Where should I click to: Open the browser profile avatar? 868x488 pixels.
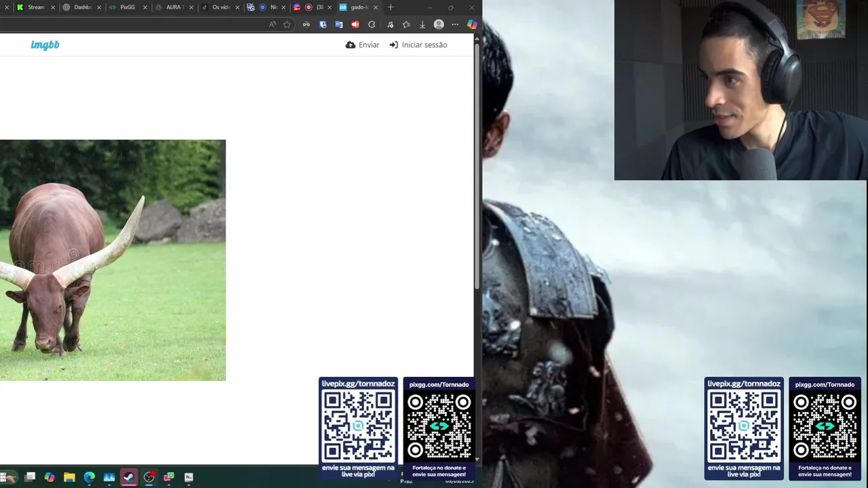click(439, 24)
